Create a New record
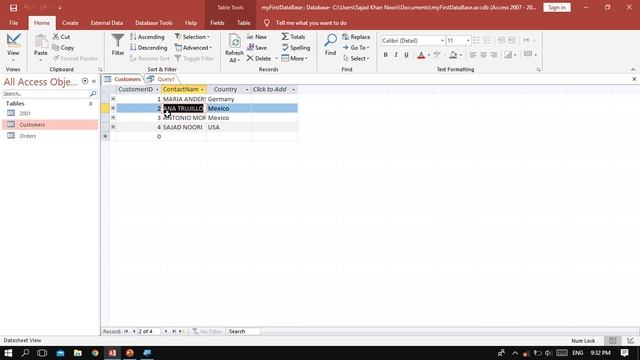 click(257, 37)
